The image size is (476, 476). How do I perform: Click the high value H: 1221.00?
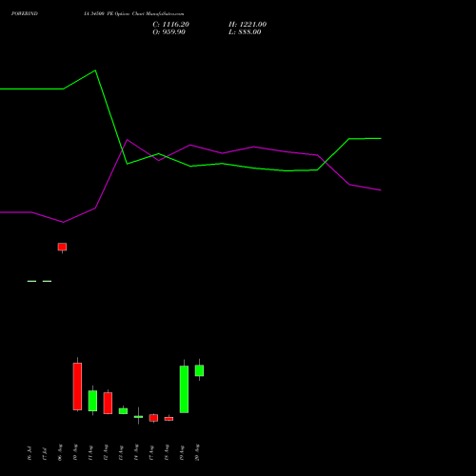[248, 25]
